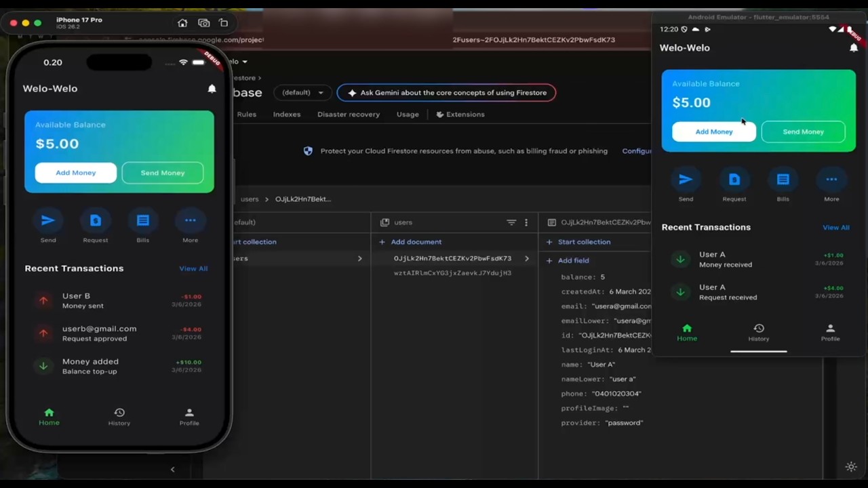Expand the users collection chevron
The width and height of the screenshot is (868, 488).
pyautogui.click(x=359, y=258)
